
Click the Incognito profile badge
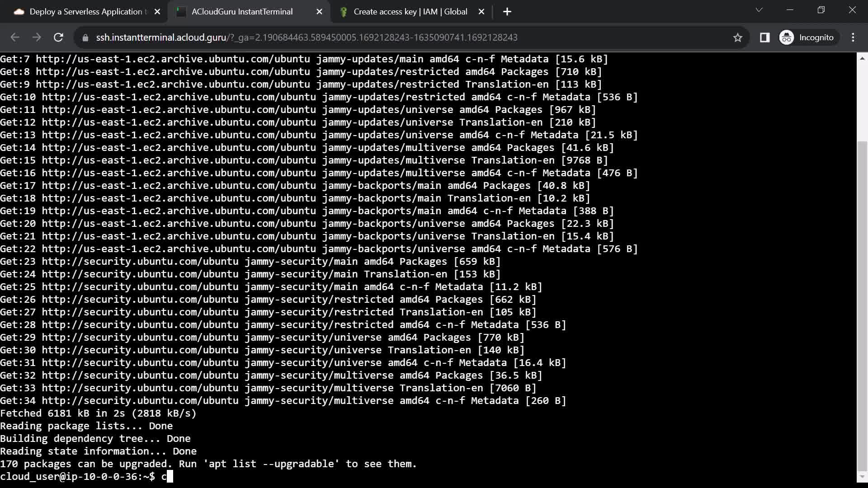807,38
